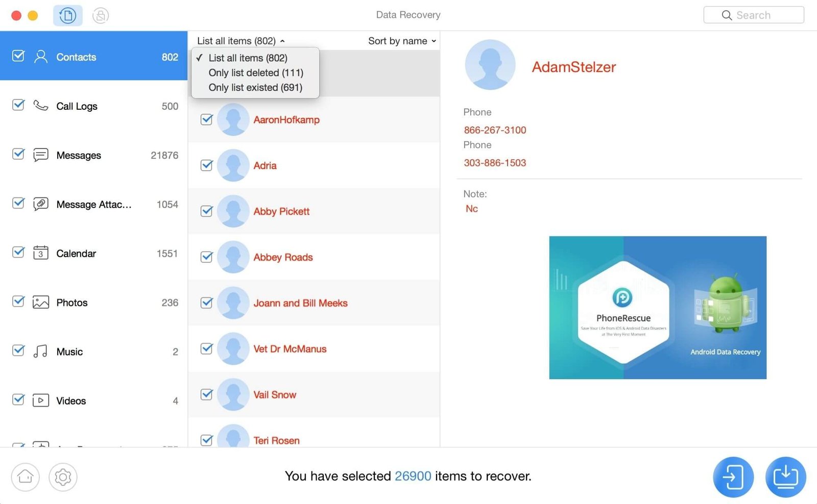The height and width of the screenshot is (504, 817).
Task: Collapse the List all items dropdown
Action: 241,41
